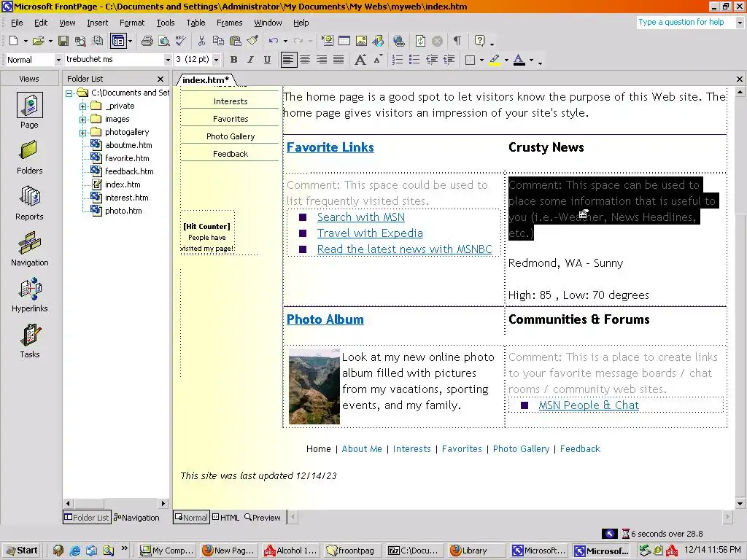Click the yellow highlight color button
Screen dimensions: 747x560
coord(495,60)
